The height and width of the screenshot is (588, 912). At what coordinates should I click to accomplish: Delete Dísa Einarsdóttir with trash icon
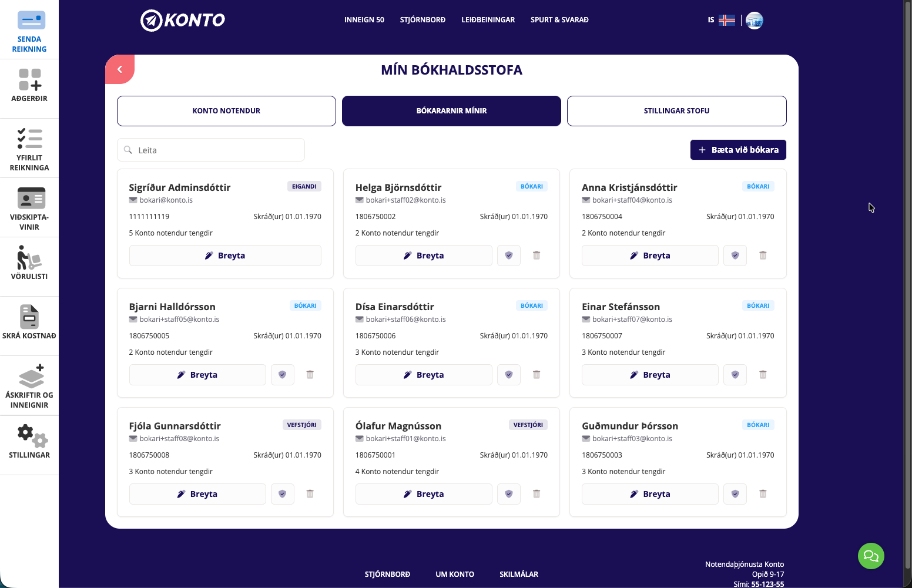pos(537,375)
